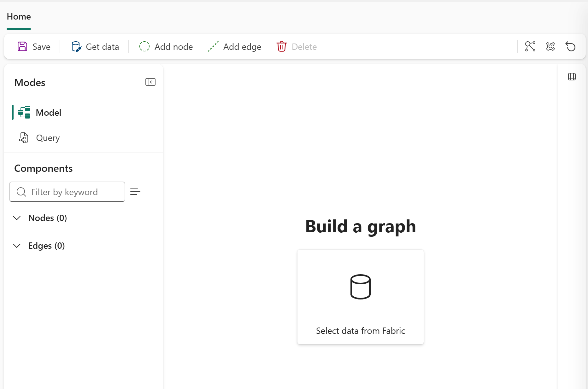
Task: Switch to the Query mode label
Action: point(48,138)
